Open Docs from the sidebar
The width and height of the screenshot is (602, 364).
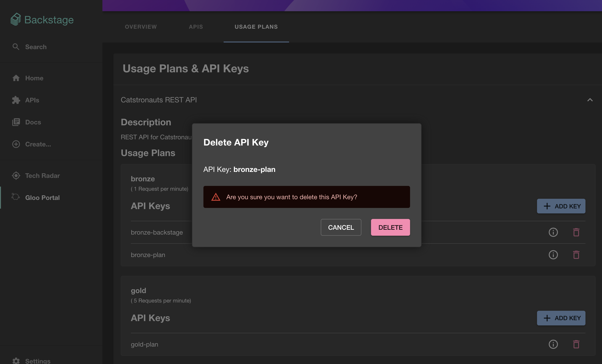point(16,122)
